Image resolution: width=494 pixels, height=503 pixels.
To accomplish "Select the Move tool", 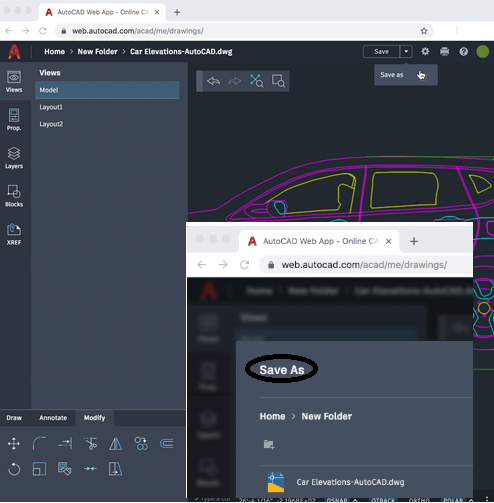I will 14,444.
